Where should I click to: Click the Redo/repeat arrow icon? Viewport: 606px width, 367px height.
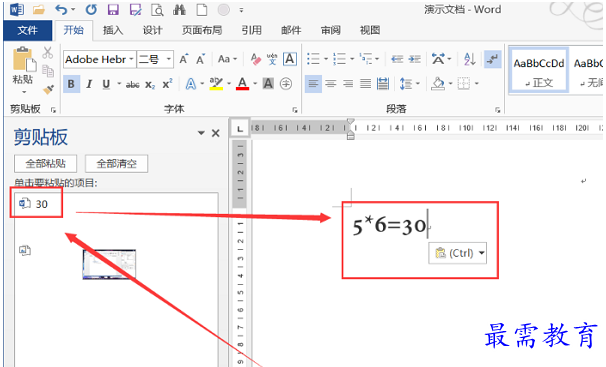[x=91, y=9]
